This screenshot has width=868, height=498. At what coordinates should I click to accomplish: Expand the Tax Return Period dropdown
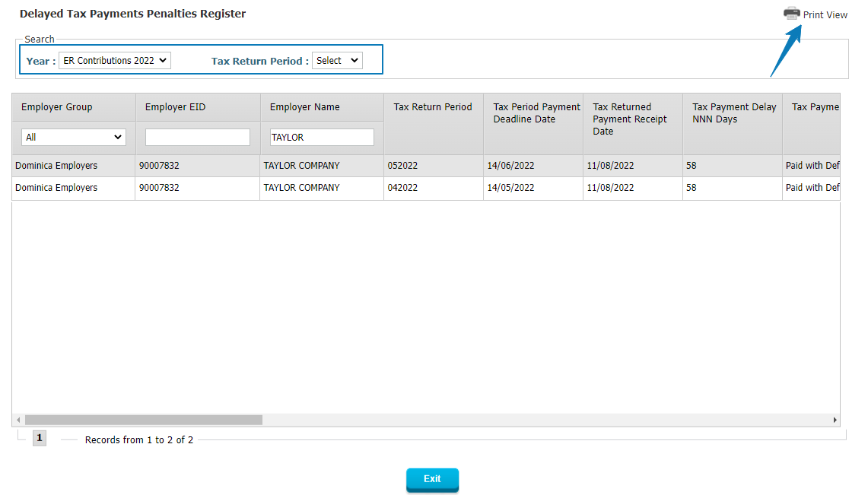tap(337, 61)
